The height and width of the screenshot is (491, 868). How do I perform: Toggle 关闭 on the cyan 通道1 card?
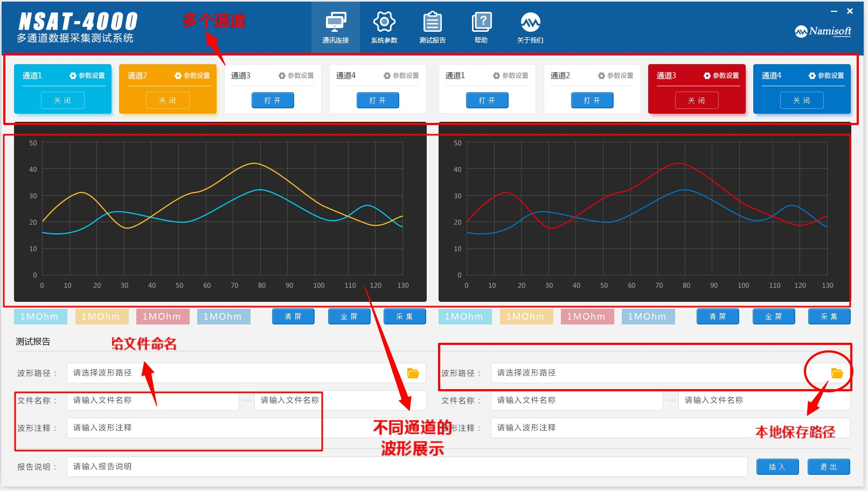tap(63, 100)
